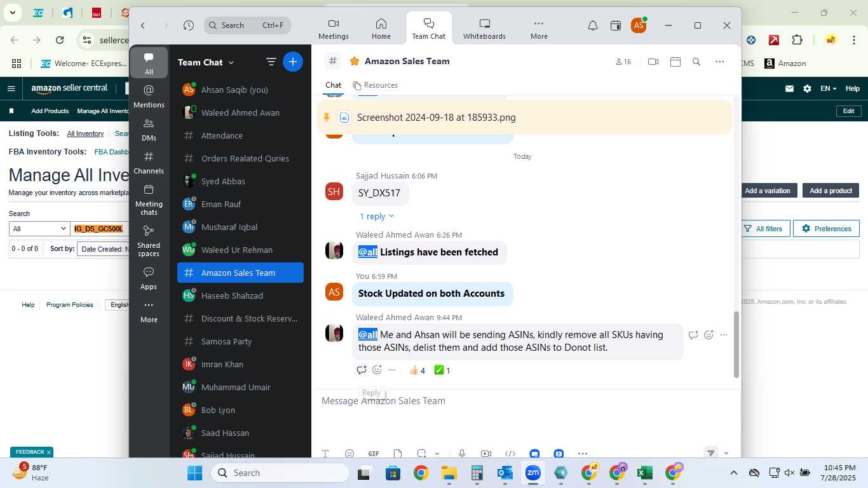Add emoji reaction below ASINs message
Viewport: 868px width, 488px height.
click(x=377, y=370)
